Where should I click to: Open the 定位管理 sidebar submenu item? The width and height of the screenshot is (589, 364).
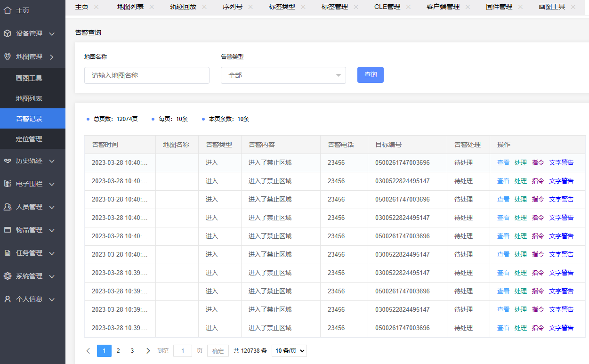(29, 139)
